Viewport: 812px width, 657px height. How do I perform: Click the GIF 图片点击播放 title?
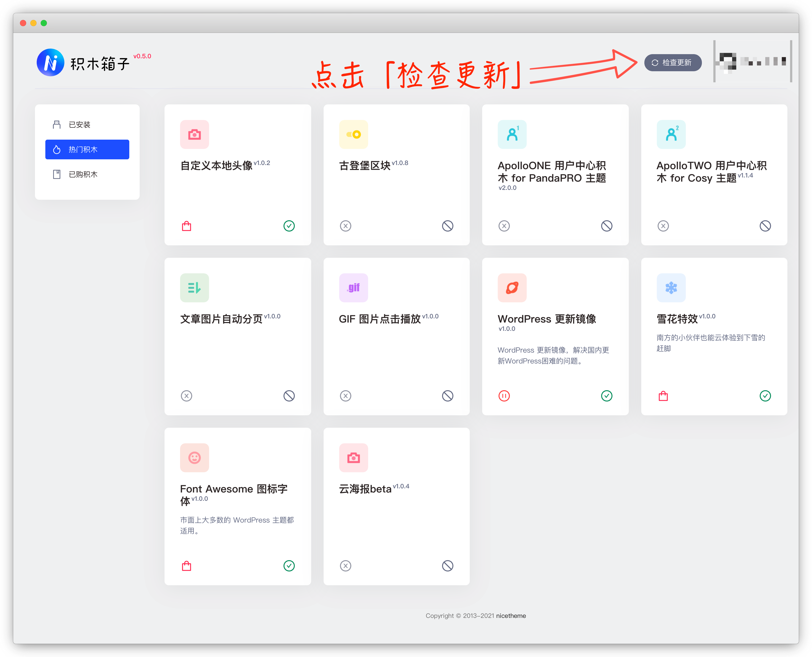(380, 319)
